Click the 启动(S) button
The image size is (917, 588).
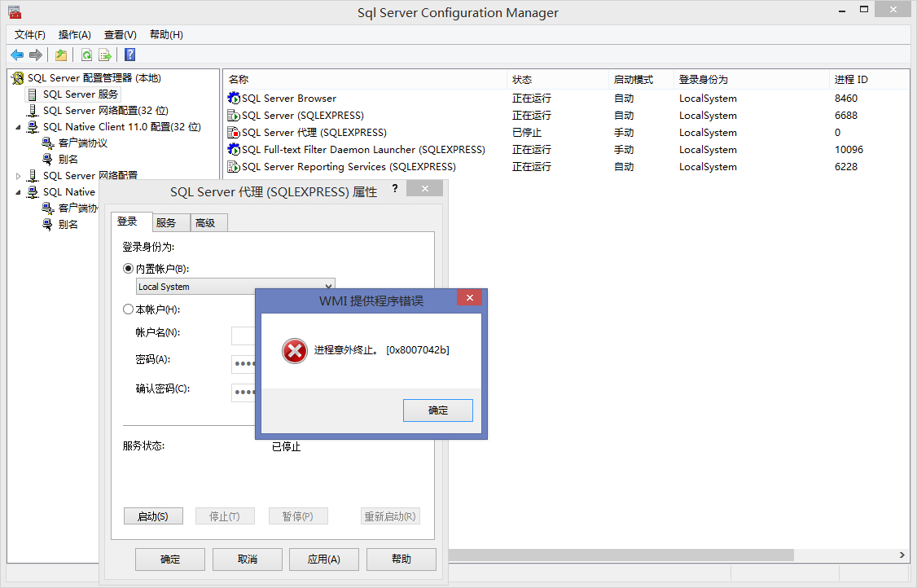click(153, 516)
